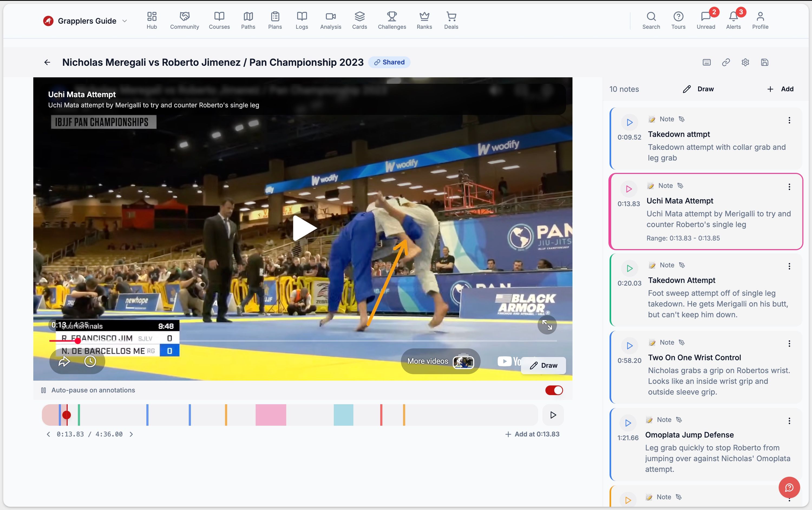The image size is (812, 510).
Task: Open the Hub page
Action: (x=152, y=21)
